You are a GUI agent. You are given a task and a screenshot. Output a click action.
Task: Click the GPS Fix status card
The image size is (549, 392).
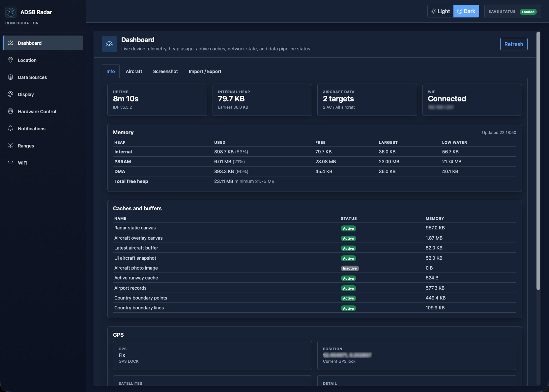213,355
